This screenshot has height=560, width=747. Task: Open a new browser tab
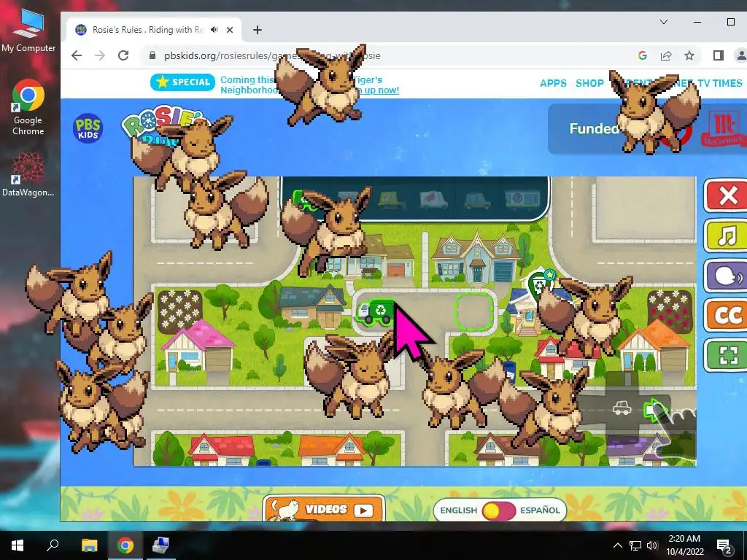(258, 30)
